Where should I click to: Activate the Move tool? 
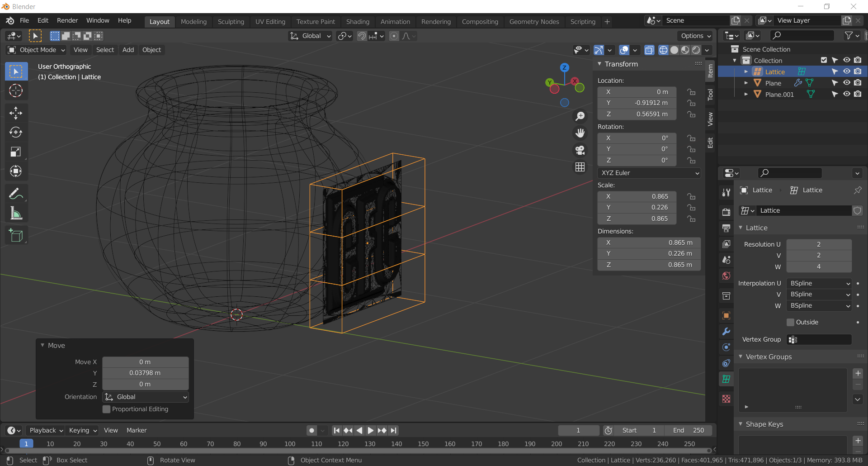pos(16,113)
